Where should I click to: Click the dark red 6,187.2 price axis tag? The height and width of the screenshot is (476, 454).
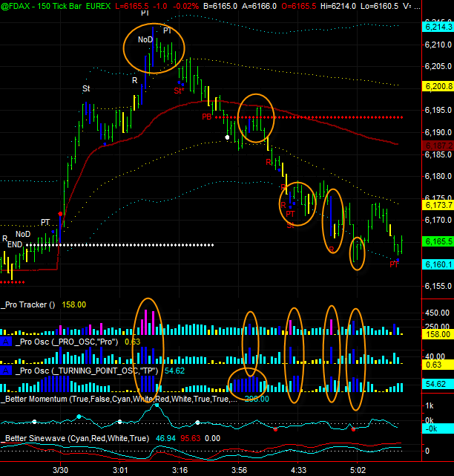coord(438,146)
